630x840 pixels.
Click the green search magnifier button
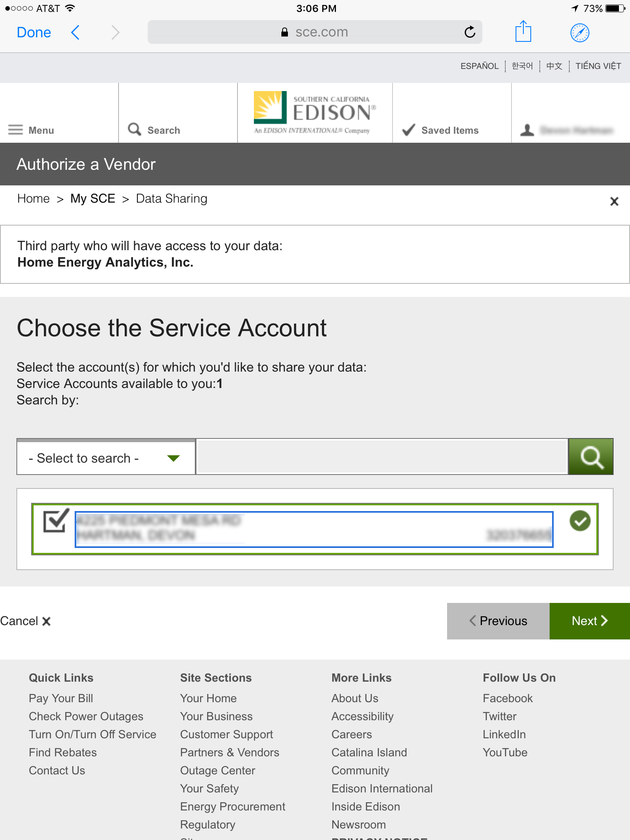coord(591,457)
